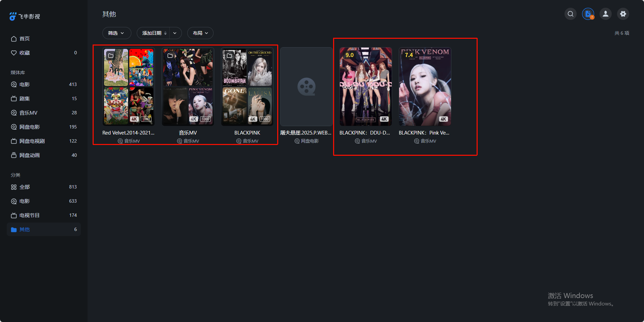The image size is (644, 322).
Task: Open the Pink Venom poster
Action: pyautogui.click(x=425, y=87)
